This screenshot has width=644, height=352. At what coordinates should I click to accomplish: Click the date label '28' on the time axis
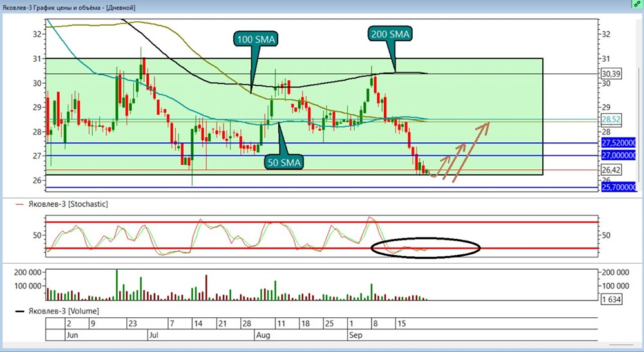click(x=247, y=323)
